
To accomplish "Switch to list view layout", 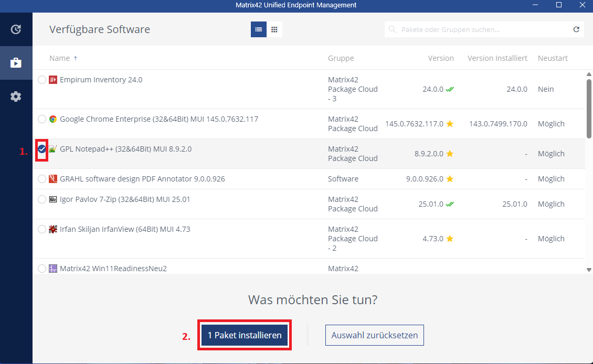I will coord(258,30).
